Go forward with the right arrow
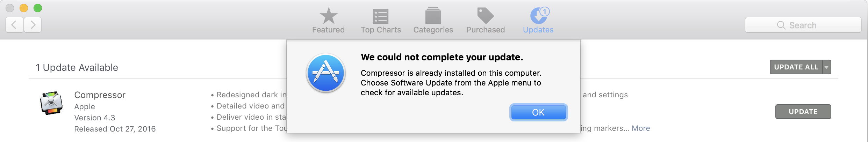This screenshot has height=142, width=868. pyautogui.click(x=33, y=25)
